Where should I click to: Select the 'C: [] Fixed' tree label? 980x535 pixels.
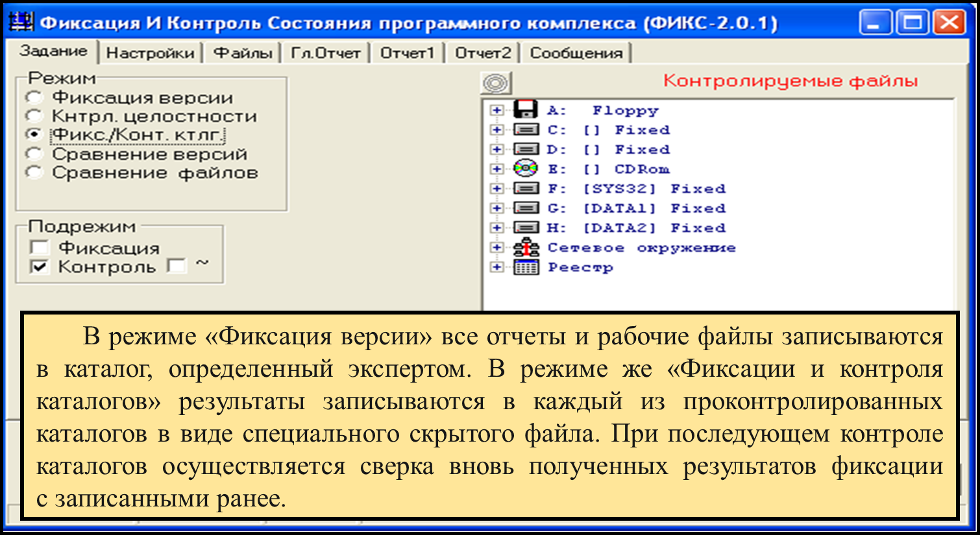click(608, 130)
